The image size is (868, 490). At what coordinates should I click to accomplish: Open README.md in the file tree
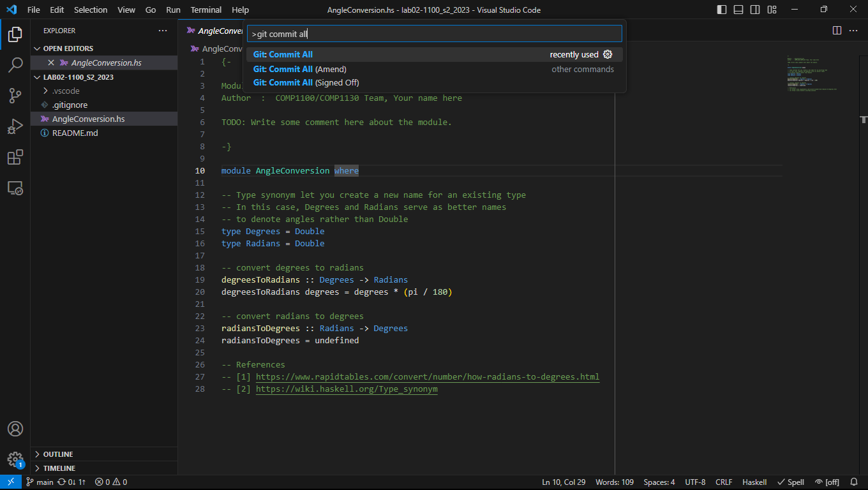pos(104,133)
